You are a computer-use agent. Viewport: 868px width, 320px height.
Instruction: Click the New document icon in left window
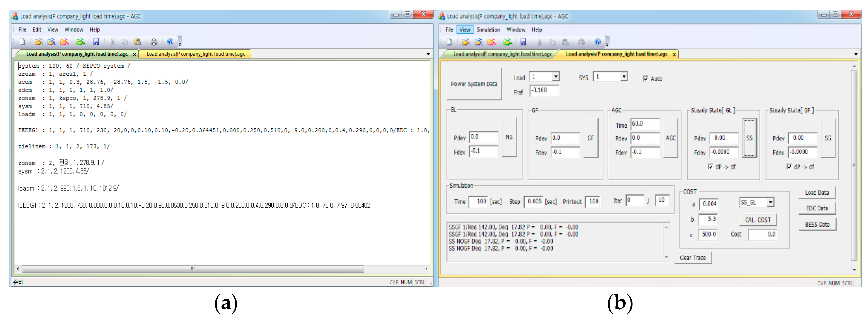22,42
